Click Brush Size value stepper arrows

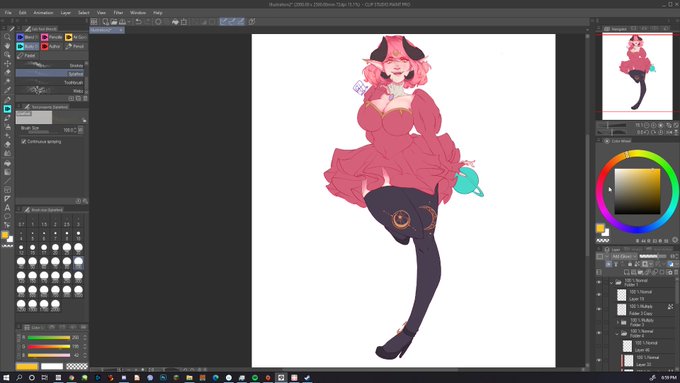click(x=75, y=130)
